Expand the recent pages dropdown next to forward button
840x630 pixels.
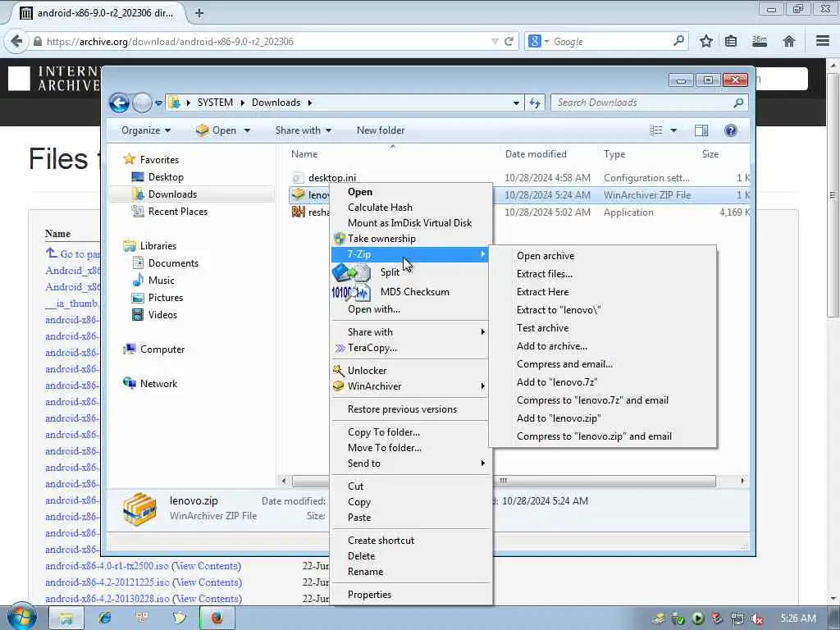[x=158, y=103]
